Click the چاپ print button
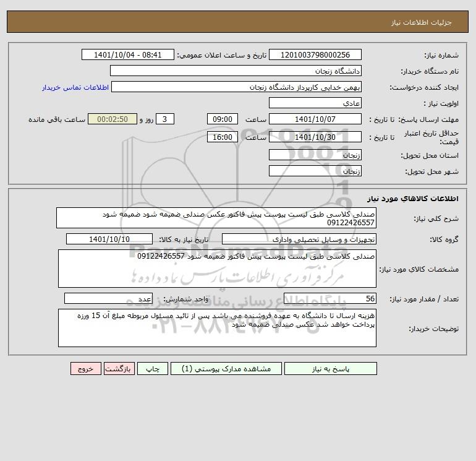Image resolution: width=476 pixels, height=461 pixels. click(153, 369)
